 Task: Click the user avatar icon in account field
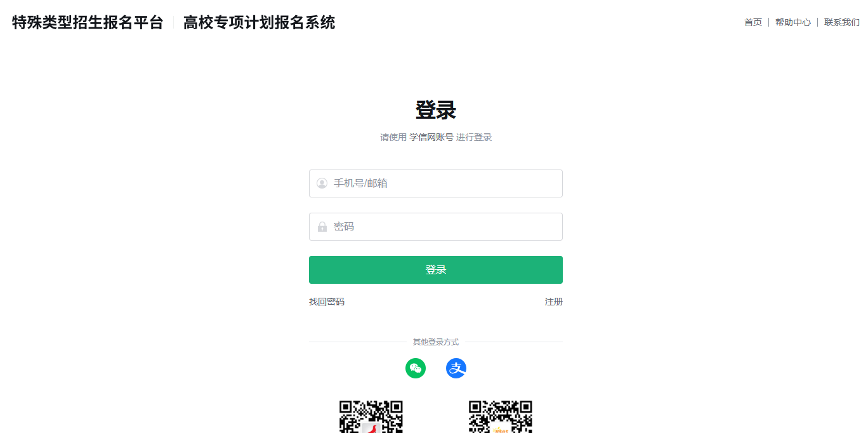pyautogui.click(x=322, y=183)
